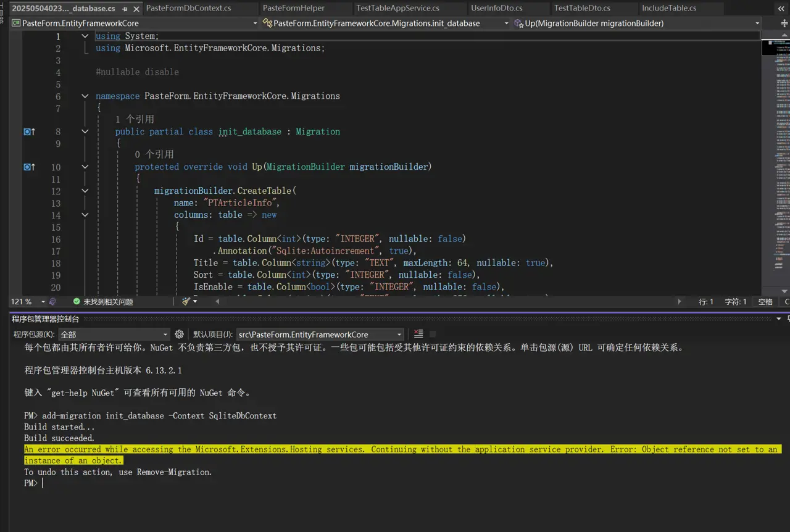790x532 pixels.
Task: Click the inheritance margin icon on line 8
Action: [x=29, y=131]
